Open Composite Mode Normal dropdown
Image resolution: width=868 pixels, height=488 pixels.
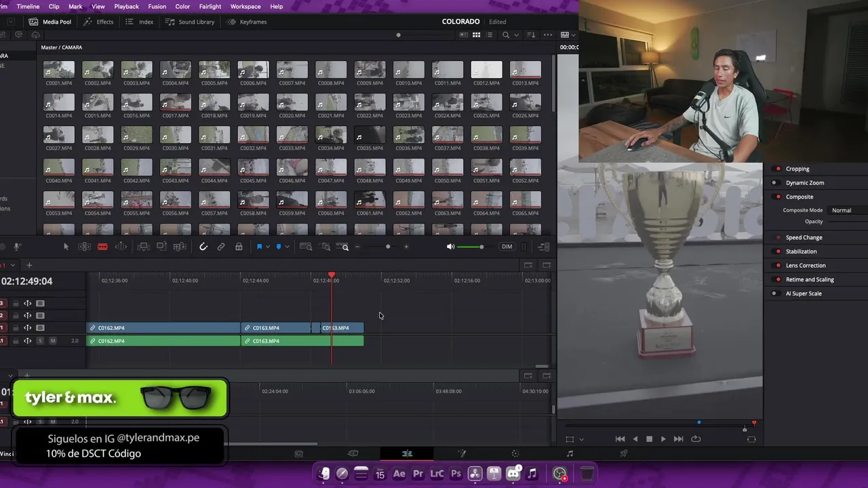848,210
